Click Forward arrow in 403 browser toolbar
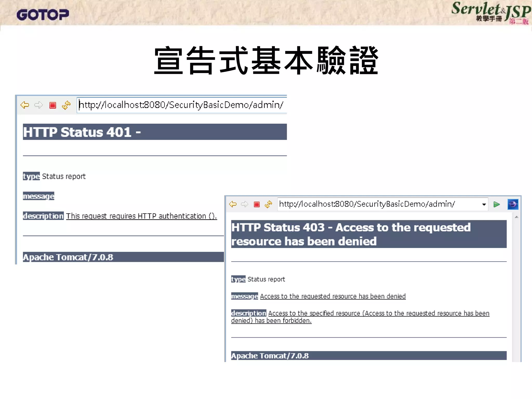This screenshot has height=399, width=532. (244, 204)
